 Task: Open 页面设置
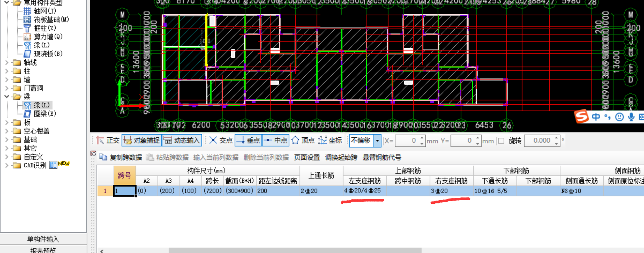[x=307, y=157]
